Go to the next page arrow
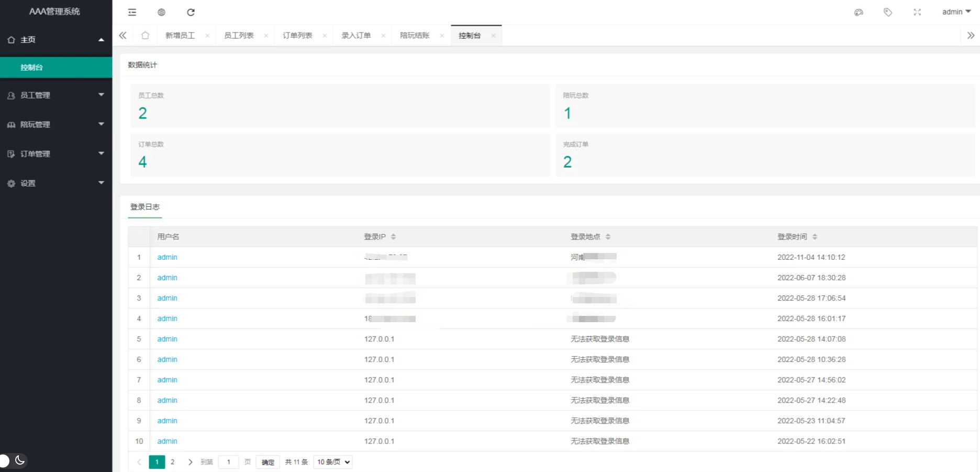The image size is (980, 472). tap(190, 462)
